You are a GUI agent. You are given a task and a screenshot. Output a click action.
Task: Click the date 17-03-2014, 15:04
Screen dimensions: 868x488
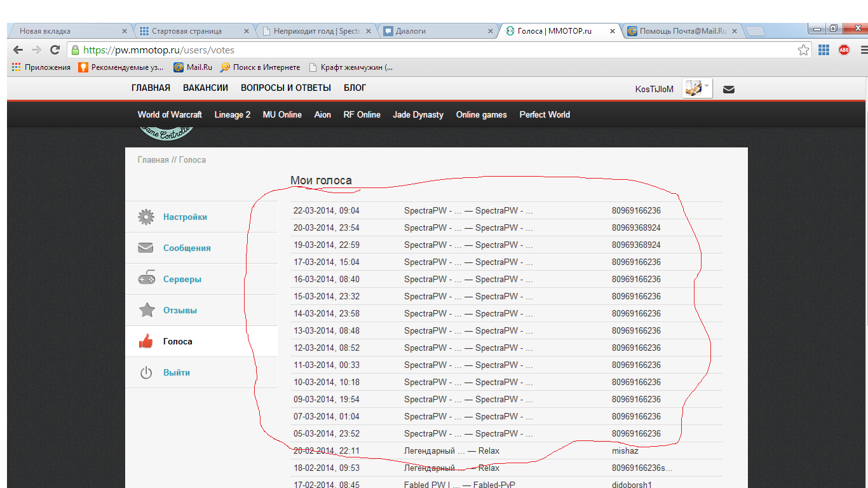[326, 262]
